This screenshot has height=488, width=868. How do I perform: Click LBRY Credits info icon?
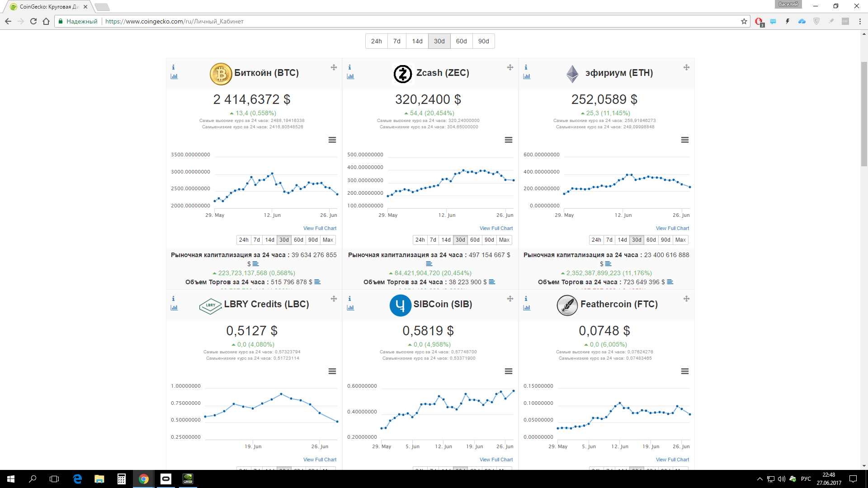(x=173, y=299)
